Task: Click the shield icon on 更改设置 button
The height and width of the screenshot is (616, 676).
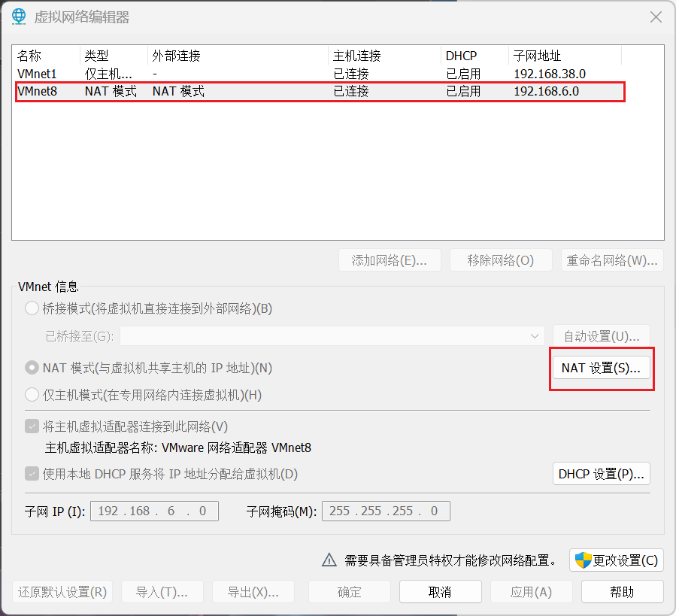Action: click(584, 560)
